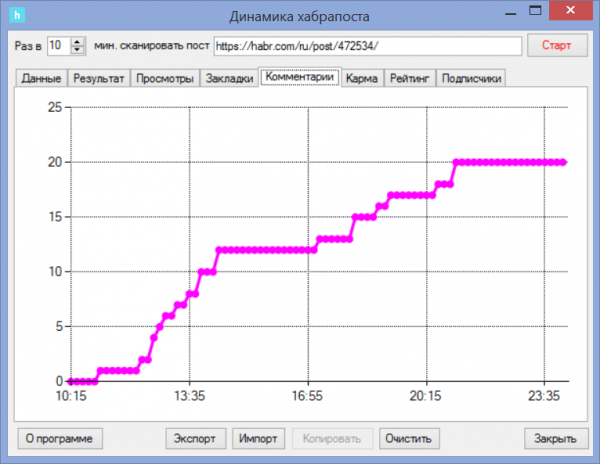Click the habr post URL field
The height and width of the screenshot is (464, 600).
coord(367,46)
